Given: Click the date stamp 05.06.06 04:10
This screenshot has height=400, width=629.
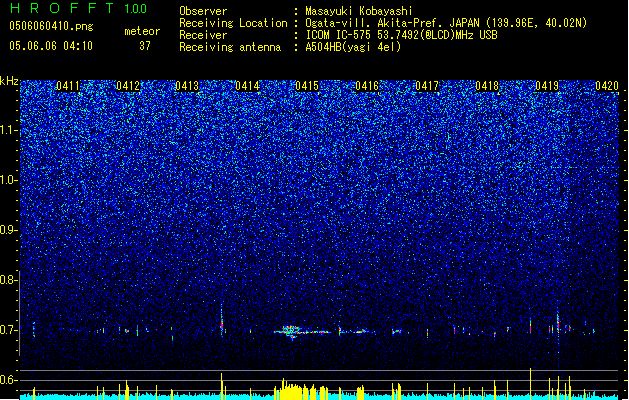Looking at the screenshot, I should [x=51, y=46].
